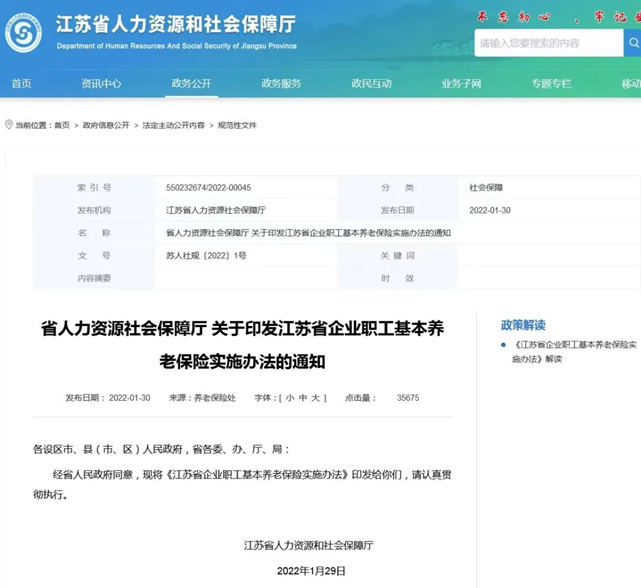641x588 pixels.
Task: Click the Jiangsu HRSS department logo
Action: pyautogui.click(x=24, y=32)
